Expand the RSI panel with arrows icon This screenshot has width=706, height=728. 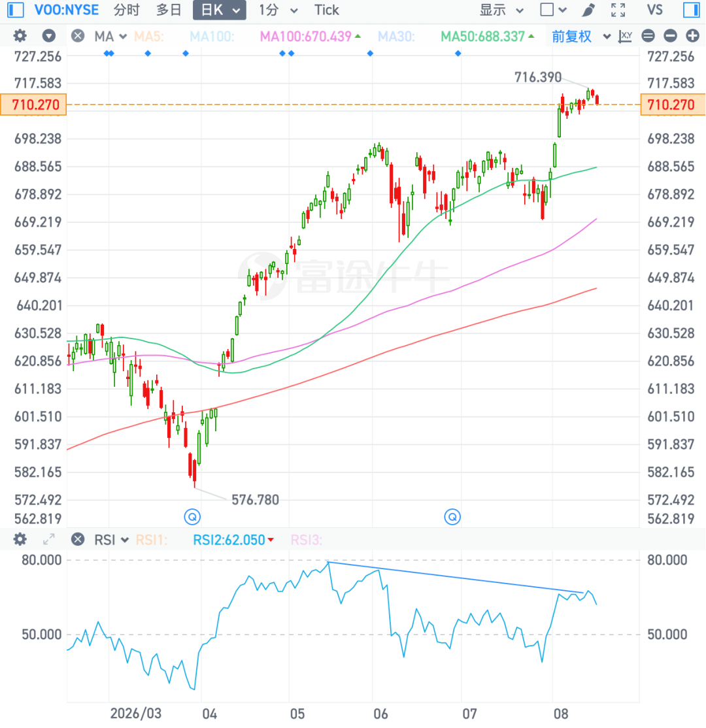coord(49,540)
